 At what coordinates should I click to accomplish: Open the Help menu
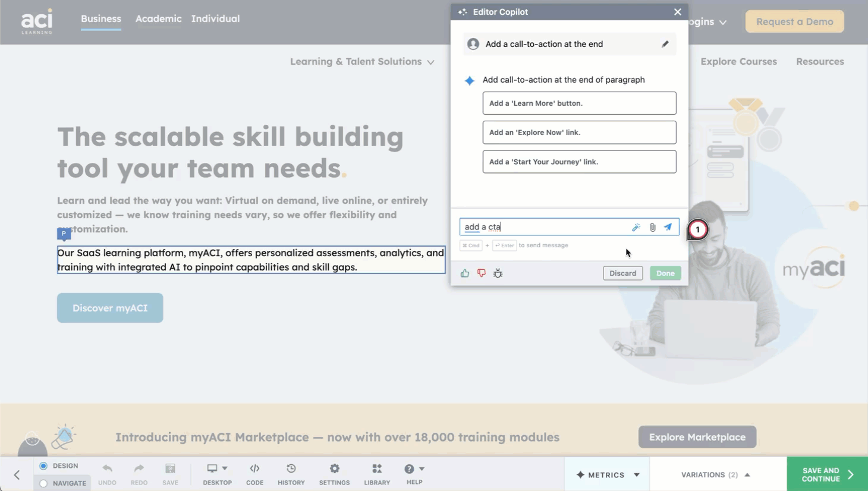[x=414, y=474]
